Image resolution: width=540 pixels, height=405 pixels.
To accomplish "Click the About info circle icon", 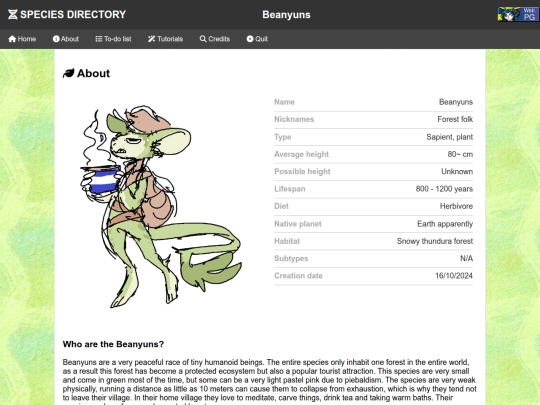I will [56, 39].
